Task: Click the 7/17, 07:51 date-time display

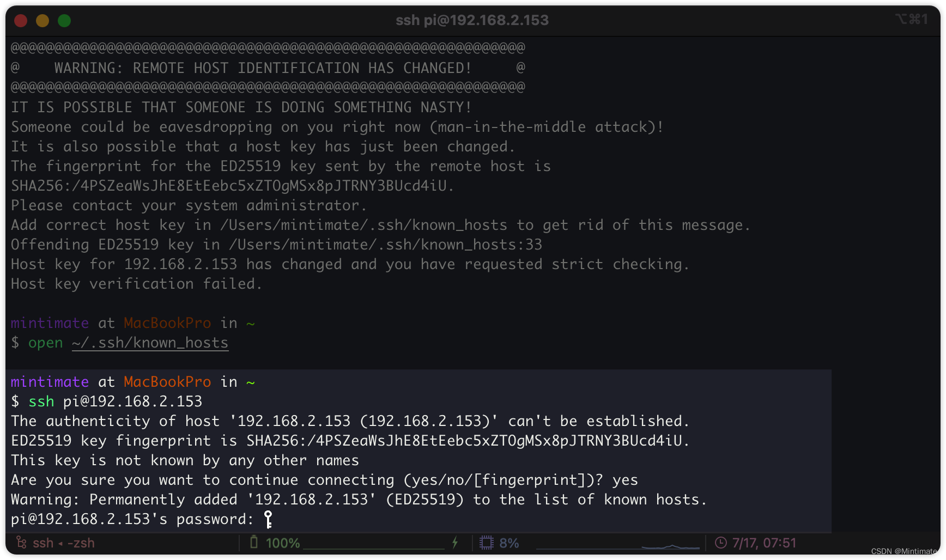Action: [764, 543]
